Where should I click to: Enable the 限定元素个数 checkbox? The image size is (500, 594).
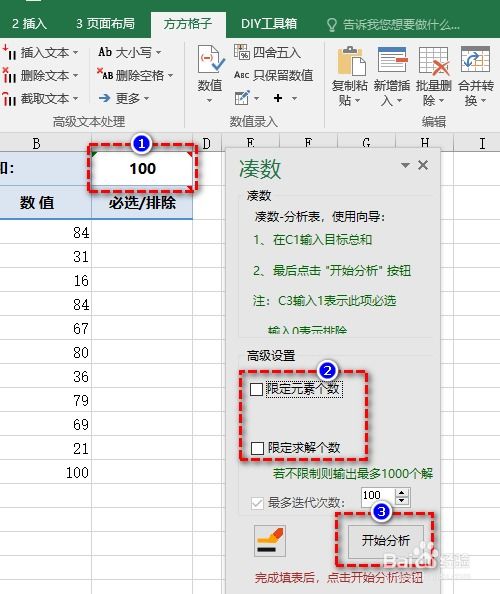click(256, 389)
